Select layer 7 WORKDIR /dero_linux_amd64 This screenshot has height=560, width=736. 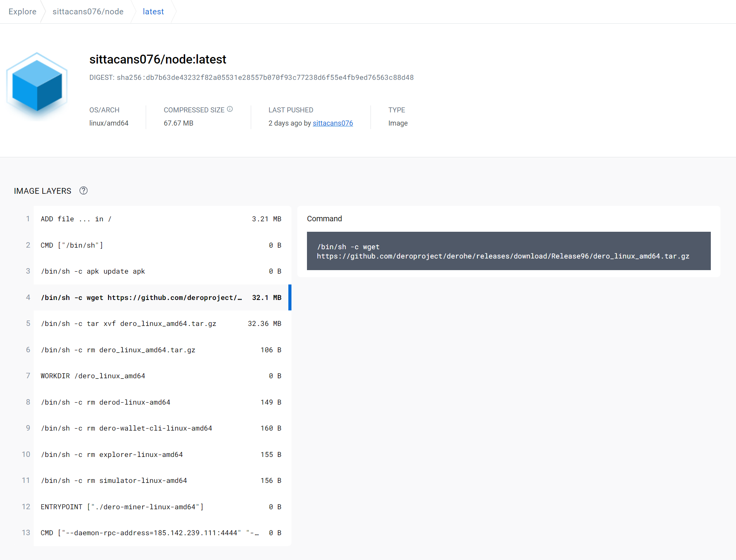point(162,376)
